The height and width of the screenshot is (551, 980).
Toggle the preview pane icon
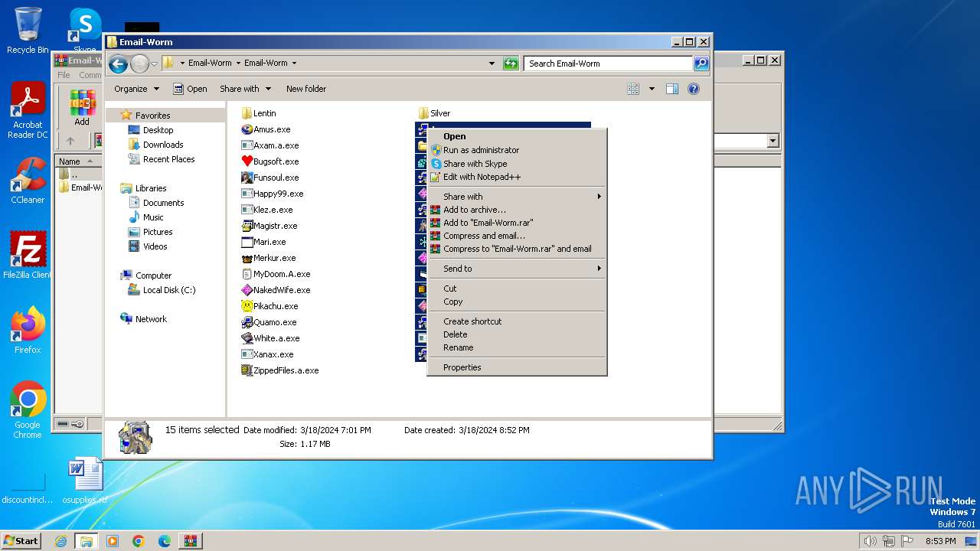tap(671, 89)
